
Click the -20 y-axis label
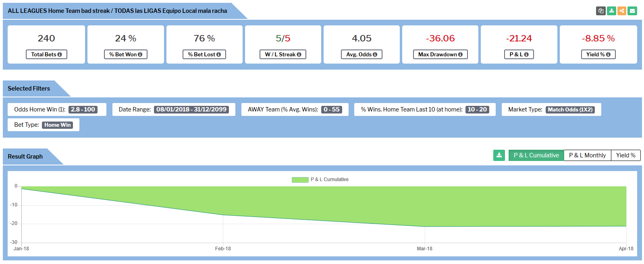[x=14, y=223]
